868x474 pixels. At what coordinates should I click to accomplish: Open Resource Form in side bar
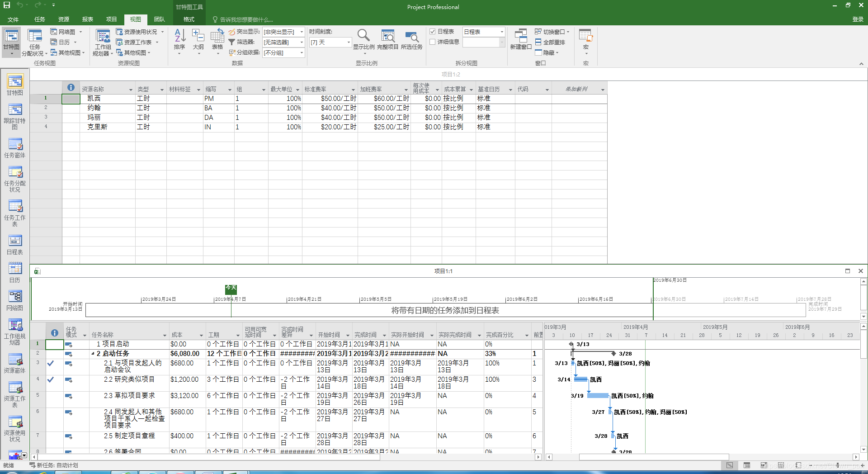[15, 363]
